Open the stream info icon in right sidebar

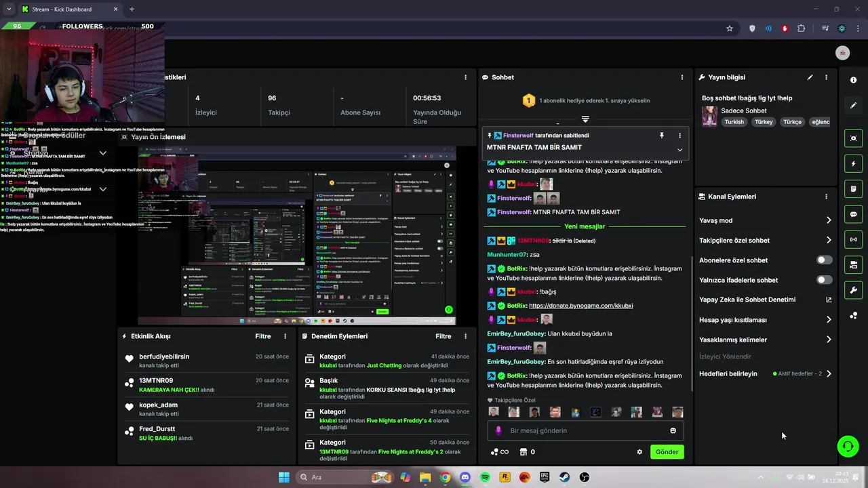(x=853, y=80)
